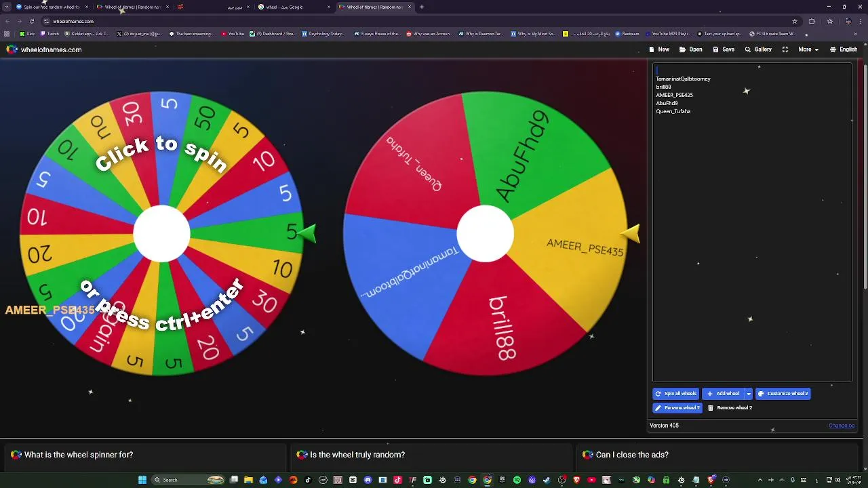
Task: Click Customize wheel 2 button
Action: (x=783, y=394)
